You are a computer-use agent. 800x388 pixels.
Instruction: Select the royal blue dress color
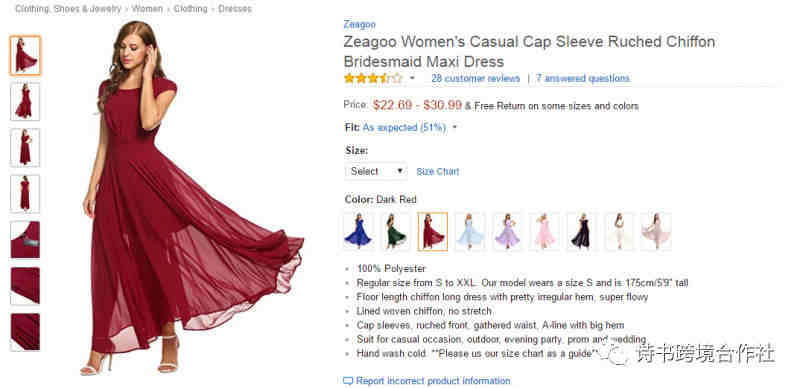[358, 231]
